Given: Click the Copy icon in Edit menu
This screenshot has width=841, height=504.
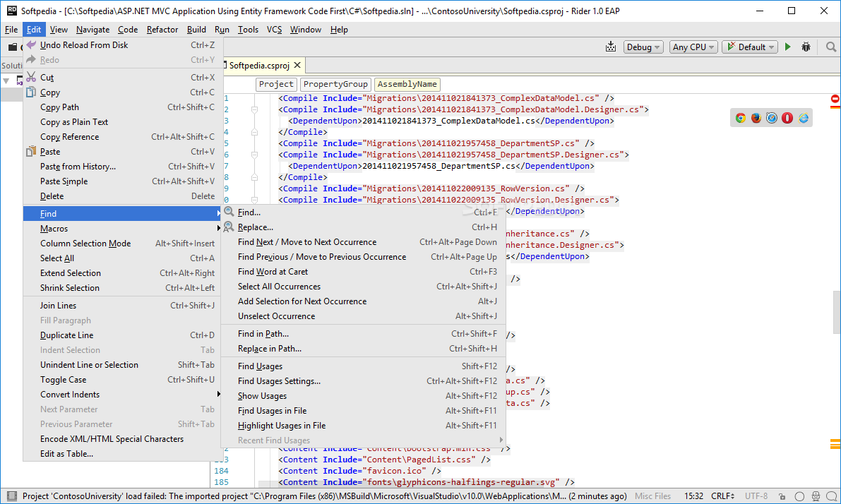Looking at the screenshot, I should [x=31, y=92].
